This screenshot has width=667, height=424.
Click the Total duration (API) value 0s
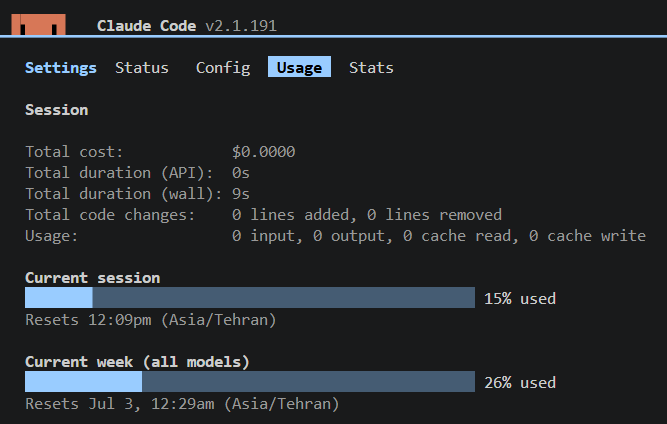pyautogui.click(x=240, y=173)
